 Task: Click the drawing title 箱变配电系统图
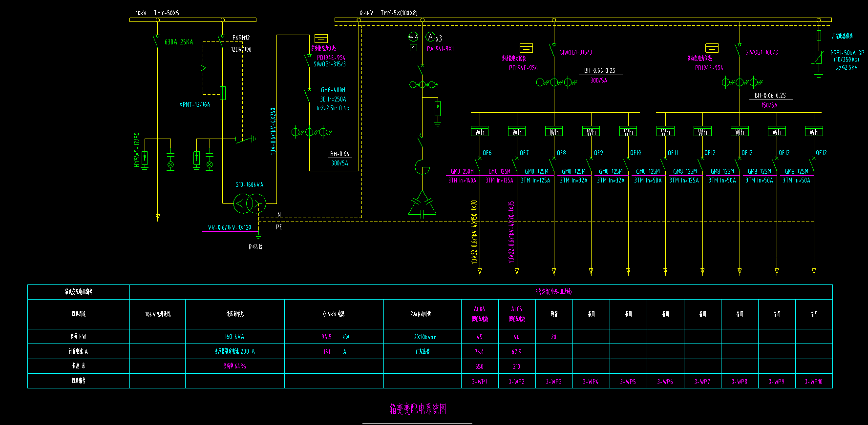418,409
